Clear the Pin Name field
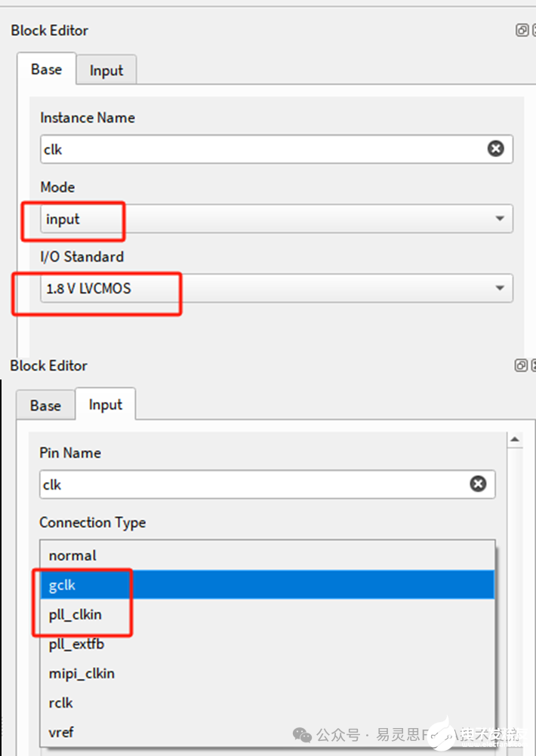This screenshot has width=536, height=756. pos(478,484)
